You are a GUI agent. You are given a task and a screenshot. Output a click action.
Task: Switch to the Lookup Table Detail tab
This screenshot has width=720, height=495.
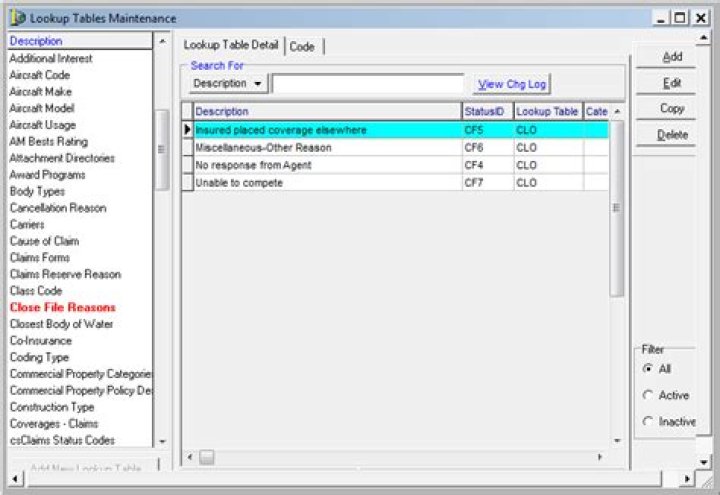[x=231, y=45]
